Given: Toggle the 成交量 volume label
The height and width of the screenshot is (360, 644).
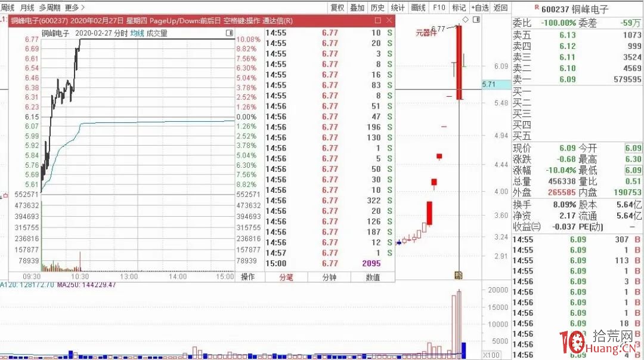Looking at the screenshot, I should coord(157,33).
